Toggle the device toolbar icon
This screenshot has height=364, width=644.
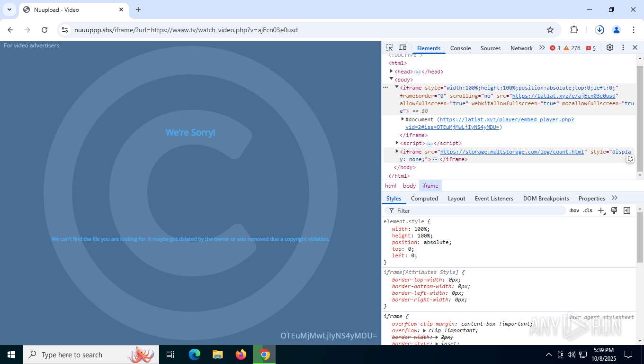pyautogui.click(x=402, y=48)
